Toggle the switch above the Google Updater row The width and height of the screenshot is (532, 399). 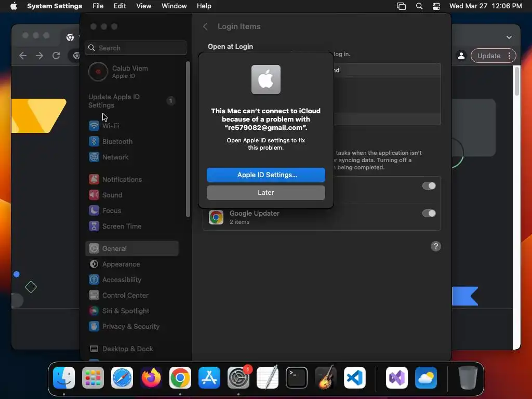coord(429,185)
